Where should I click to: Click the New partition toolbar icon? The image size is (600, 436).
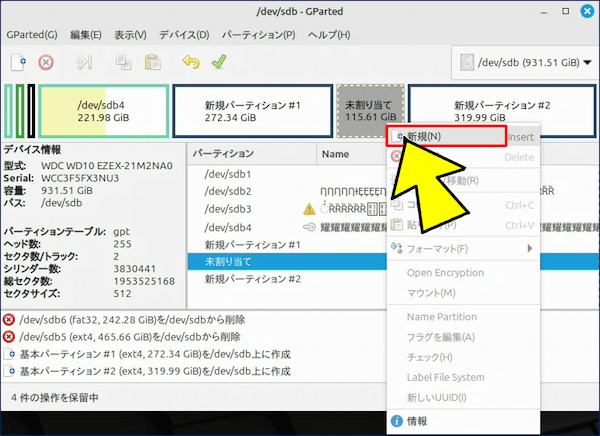click(x=18, y=62)
